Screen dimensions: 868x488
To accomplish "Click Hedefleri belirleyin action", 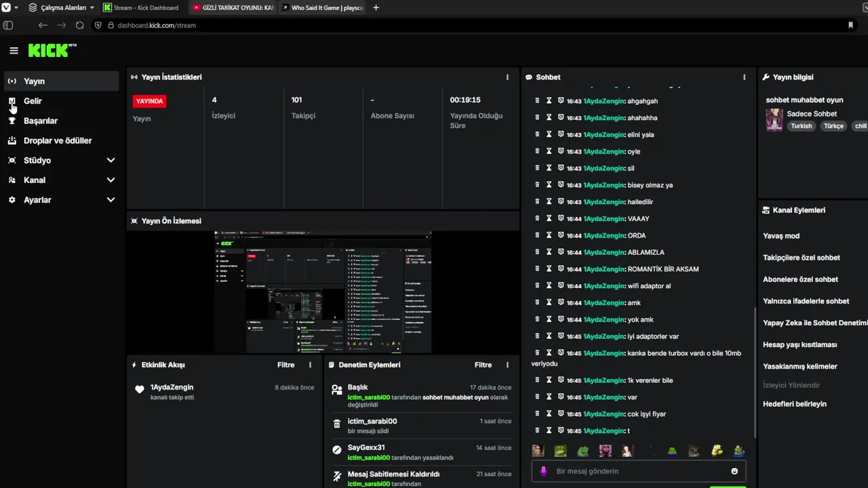I will pyautogui.click(x=794, y=404).
